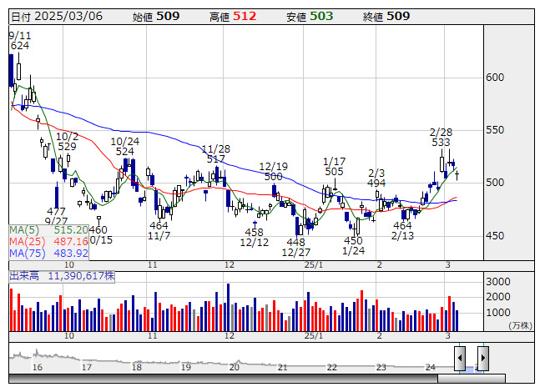Click the horizontal scrollbar thumb at bottom
Screen dimensions: 545x392
pyautogui.click(x=472, y=379)
